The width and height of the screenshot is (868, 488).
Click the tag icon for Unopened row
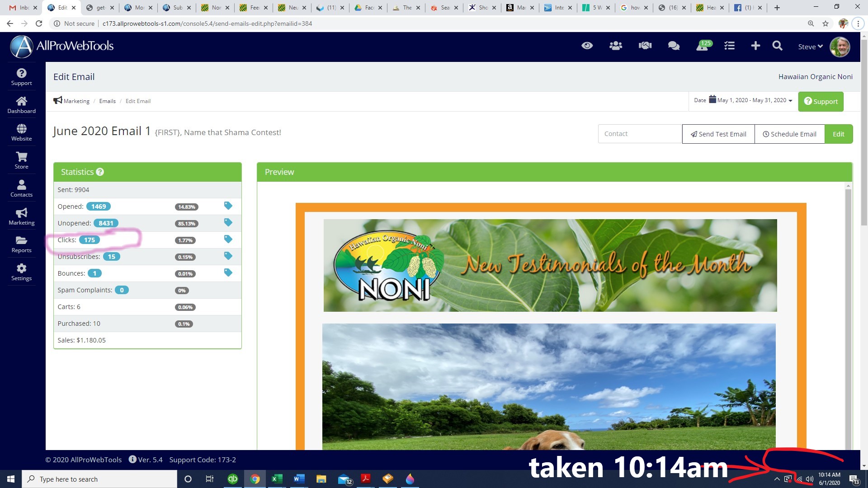coord(228,223)
